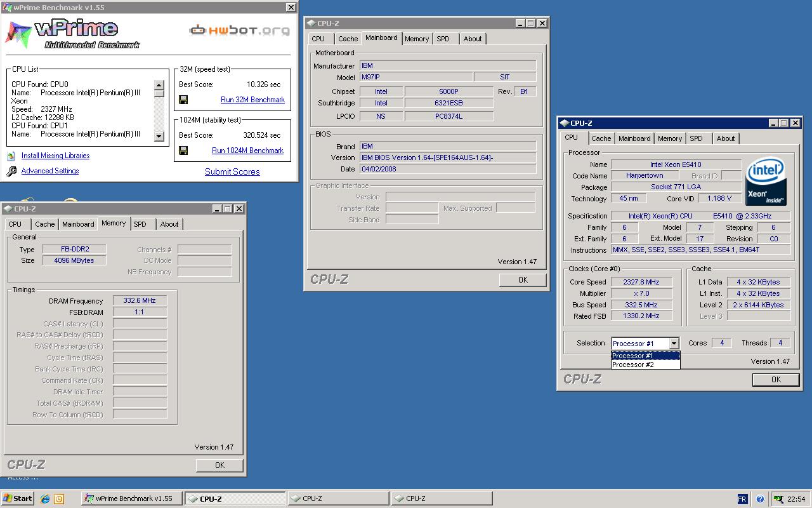
Task: Click the CPU List scrollbar thumb
Action: pos(159,93)
